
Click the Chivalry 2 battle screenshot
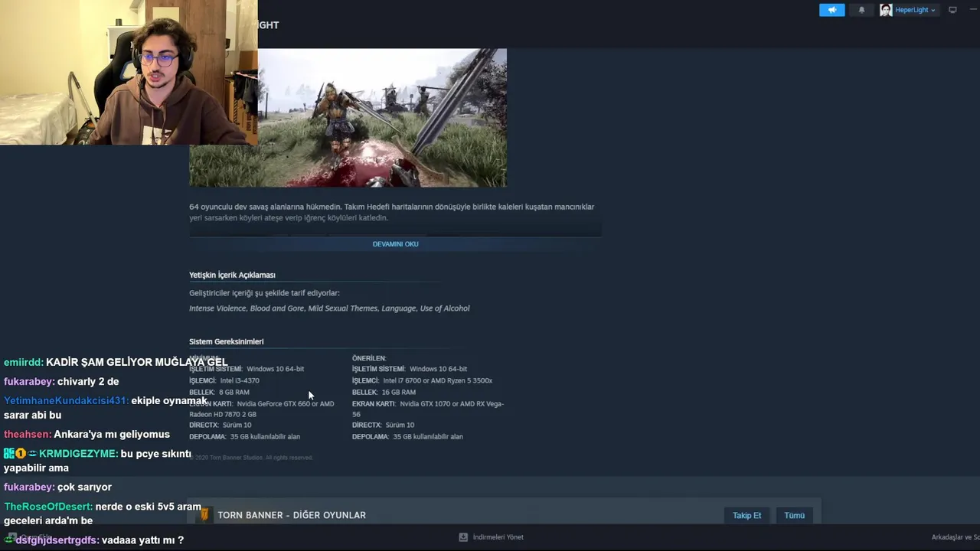point(381,118)
